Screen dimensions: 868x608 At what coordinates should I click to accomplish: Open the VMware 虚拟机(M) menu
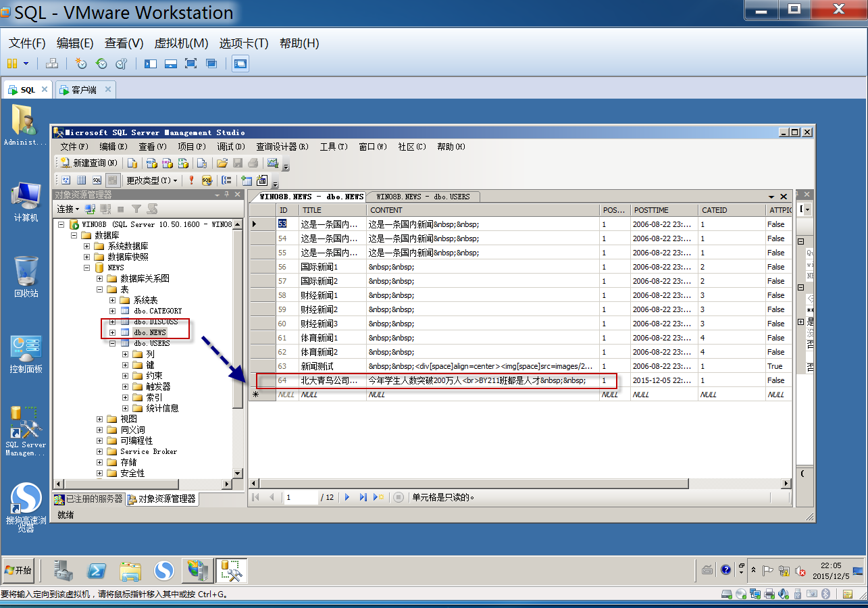181,43
